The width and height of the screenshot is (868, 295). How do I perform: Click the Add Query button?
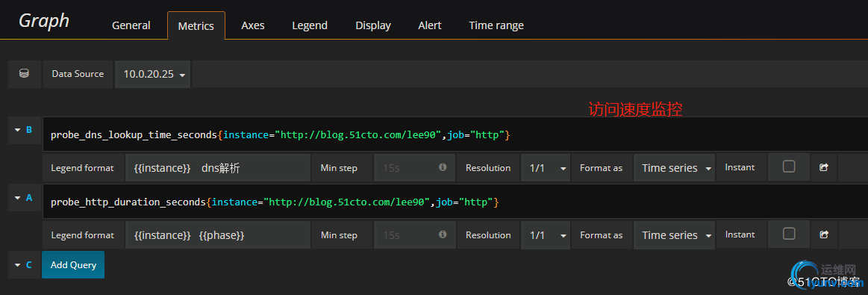click(x=73, y=264)
